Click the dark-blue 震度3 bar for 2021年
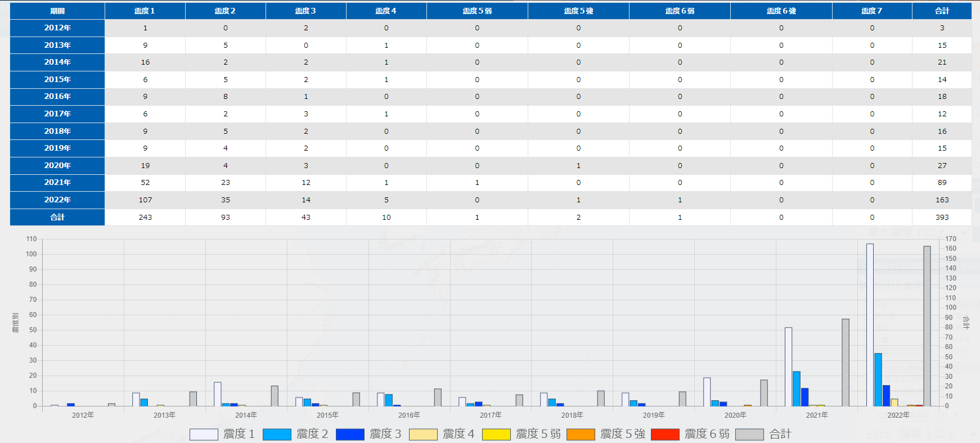 click(x=804, y=397)
